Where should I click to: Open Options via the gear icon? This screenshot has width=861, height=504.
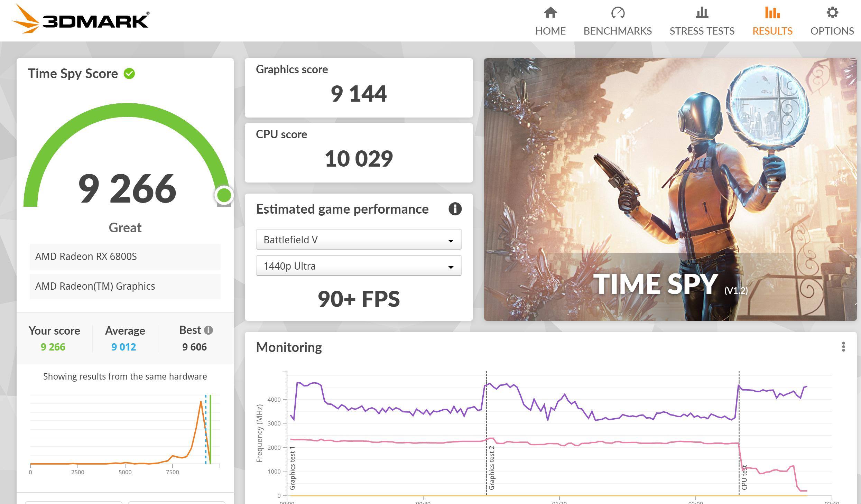832,13
